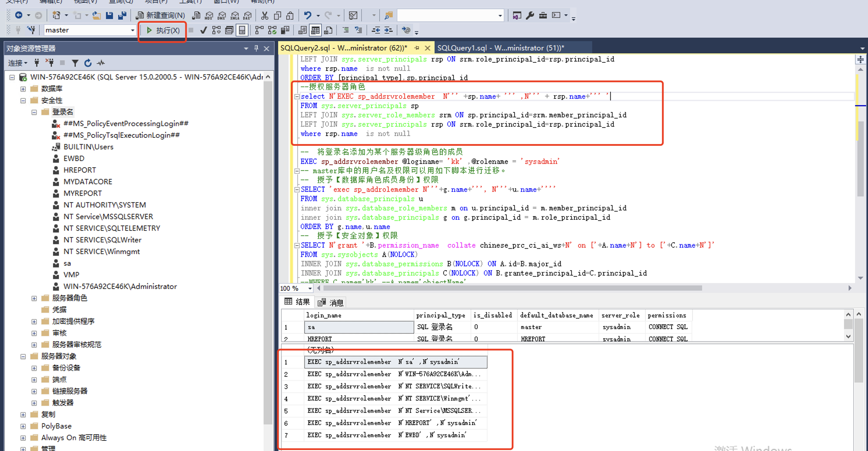Click the Filter funnel icon in Object Explorer
Screen dimensions: 868x451
pyautogui.click(x=75, y=63)
